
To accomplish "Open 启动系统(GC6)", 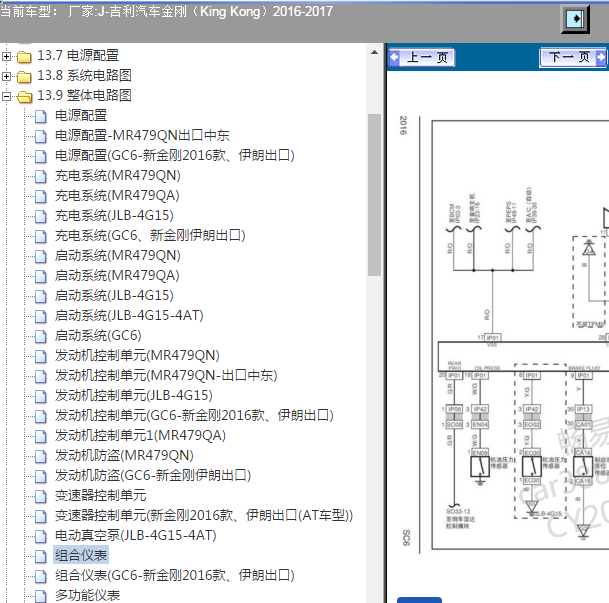I will (x=98, y=335).
